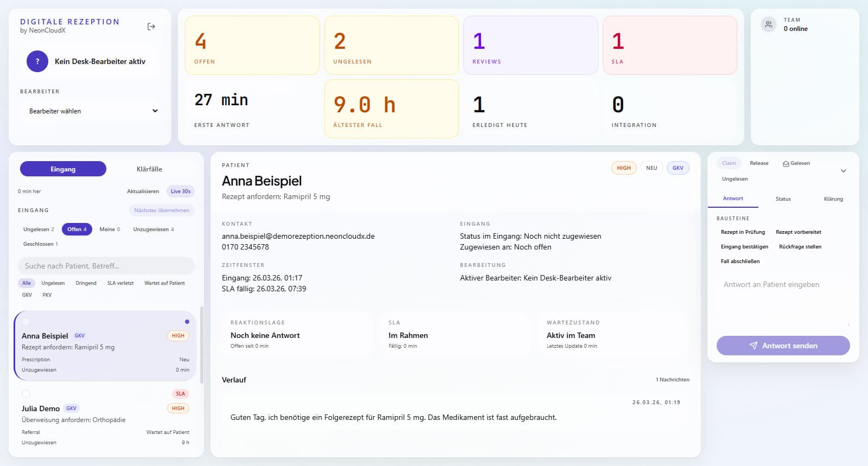
Task: Switch to the Klärfälle tab
Action: point(149,169)
